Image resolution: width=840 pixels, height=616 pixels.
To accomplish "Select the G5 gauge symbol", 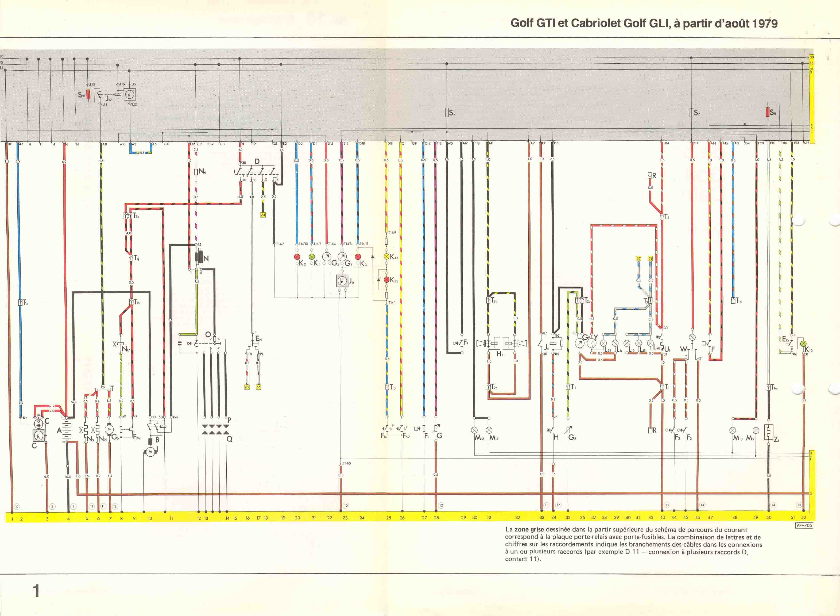I will pyautogui.click(x=327, y=257).
